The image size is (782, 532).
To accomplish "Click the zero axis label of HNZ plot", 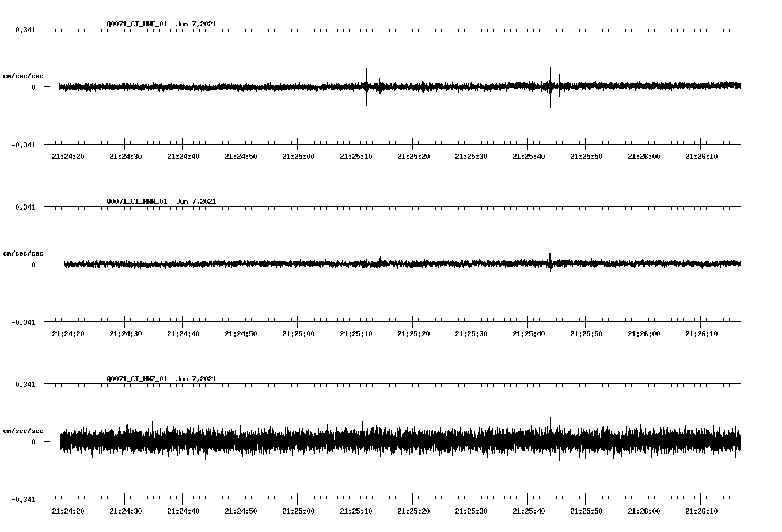I will (x=33, y=442).
